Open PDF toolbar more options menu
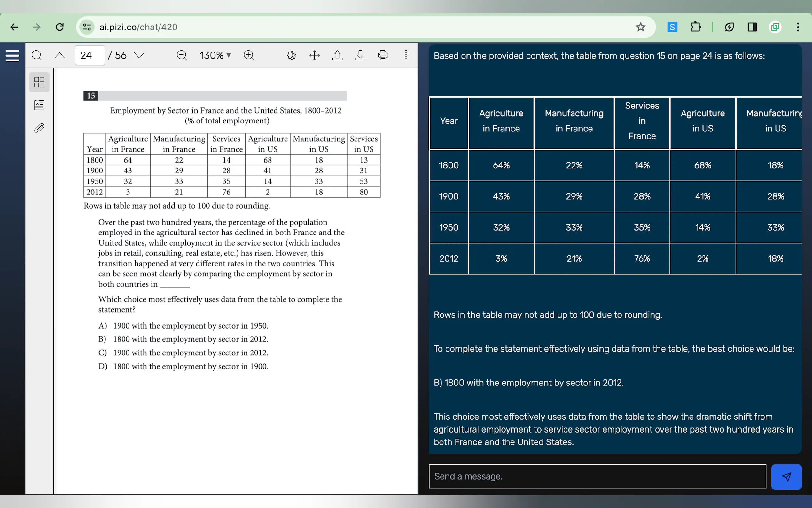Viewport: 812px width, 508px height. coord(405,55)
